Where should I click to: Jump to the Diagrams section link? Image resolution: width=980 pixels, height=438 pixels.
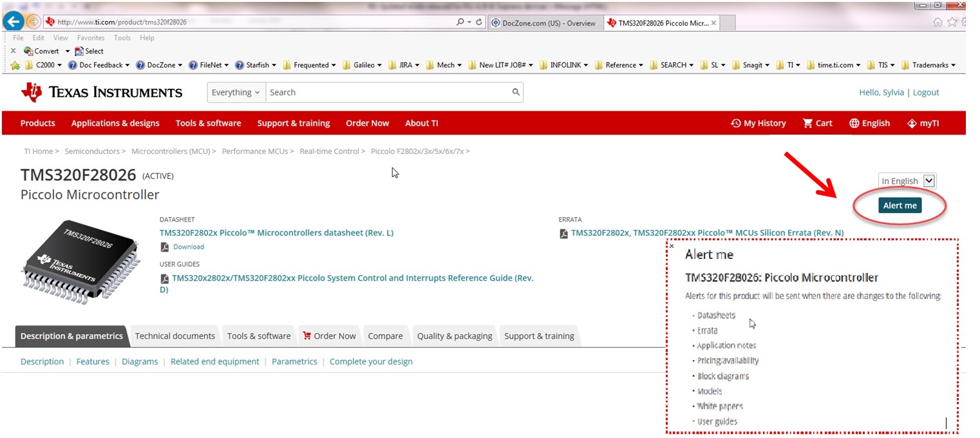[x=140, y=362]
